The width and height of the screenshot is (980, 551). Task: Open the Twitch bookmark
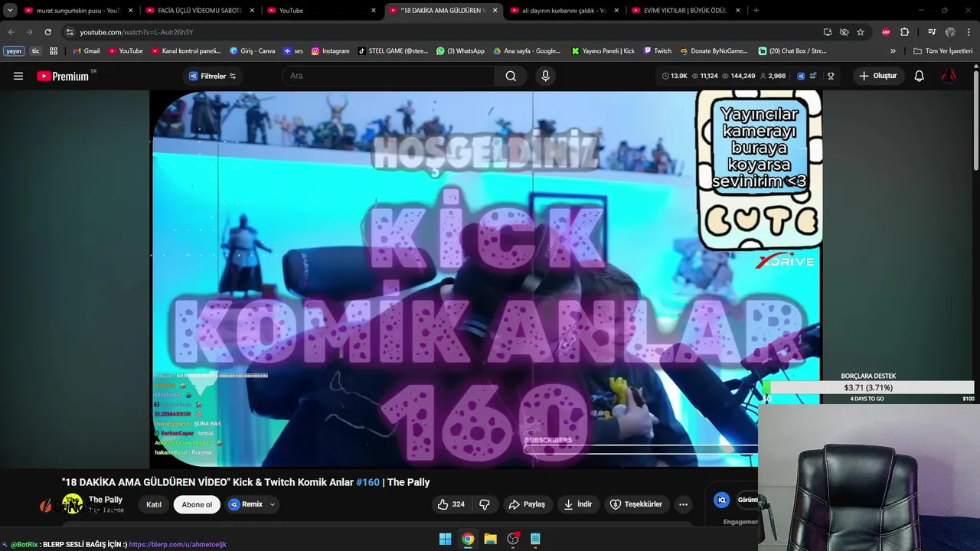tap(658, 51)
